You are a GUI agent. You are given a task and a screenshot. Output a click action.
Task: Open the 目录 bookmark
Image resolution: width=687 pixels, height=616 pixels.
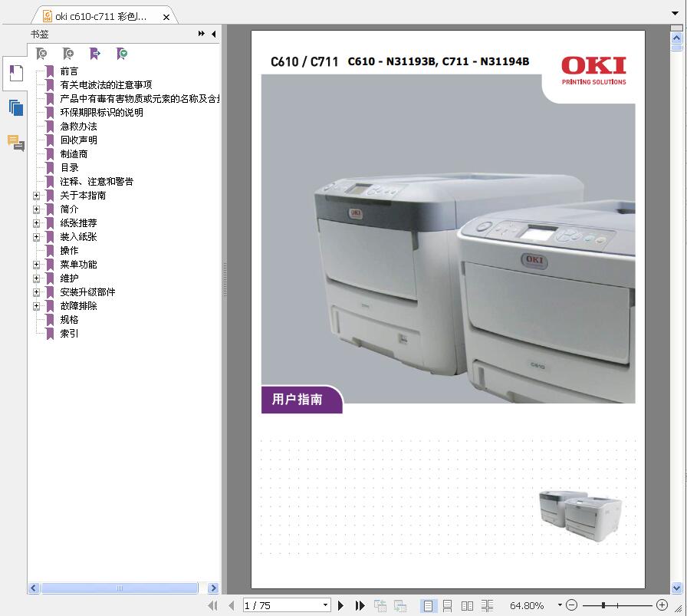(69, 167)
